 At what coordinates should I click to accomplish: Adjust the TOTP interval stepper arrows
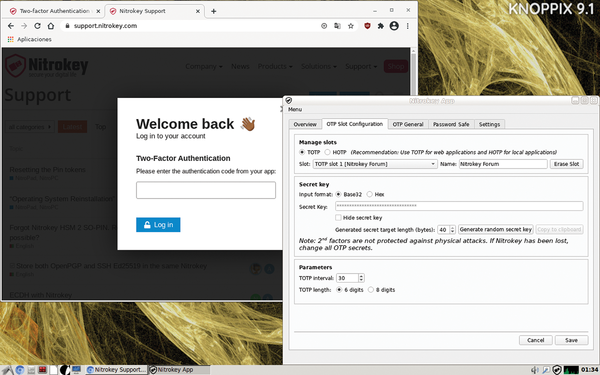tap(361, 278)
